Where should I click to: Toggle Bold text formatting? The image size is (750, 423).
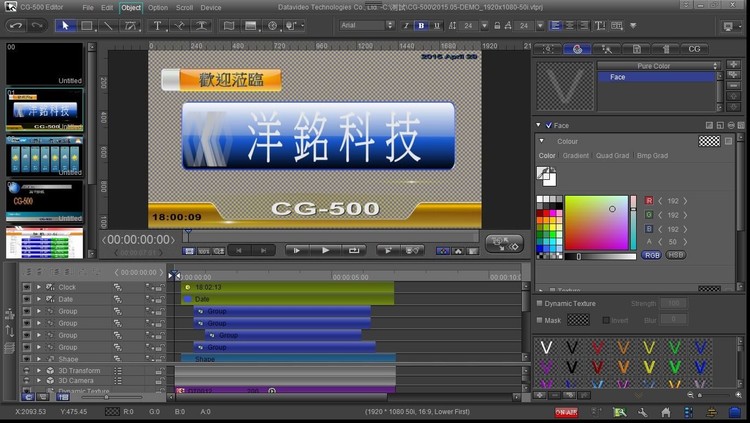click(x=421, y=25)
